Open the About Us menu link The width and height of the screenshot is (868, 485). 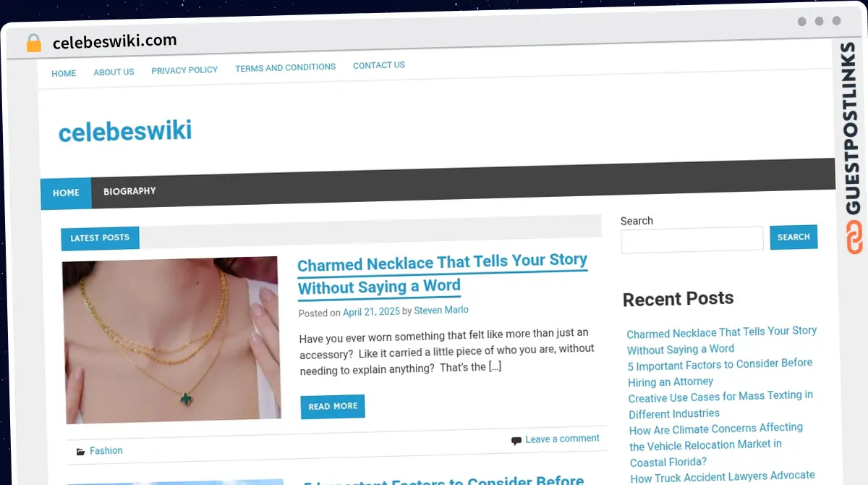tap(114, 72)
